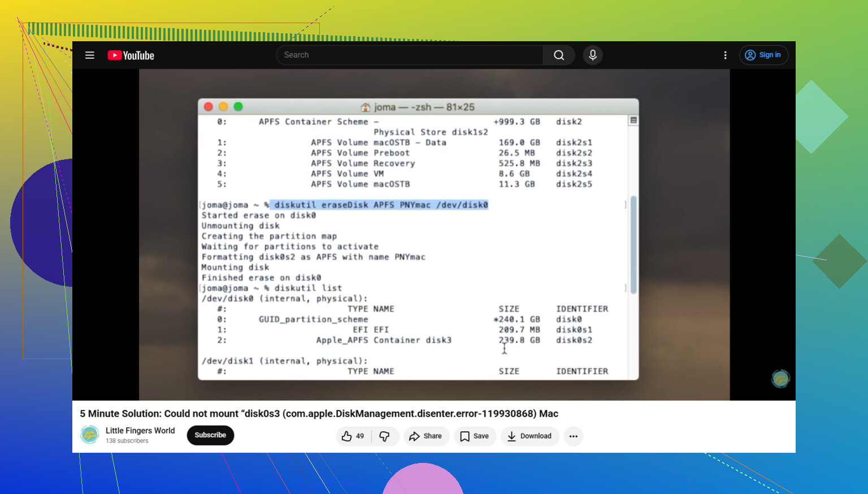Dislike the video

click(385, 436)
